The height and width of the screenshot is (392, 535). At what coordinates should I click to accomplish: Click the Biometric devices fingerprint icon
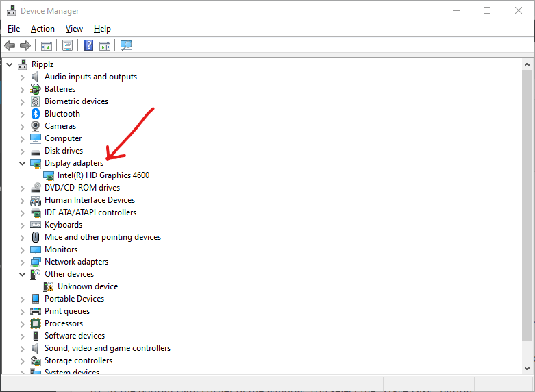click(35, 101)
